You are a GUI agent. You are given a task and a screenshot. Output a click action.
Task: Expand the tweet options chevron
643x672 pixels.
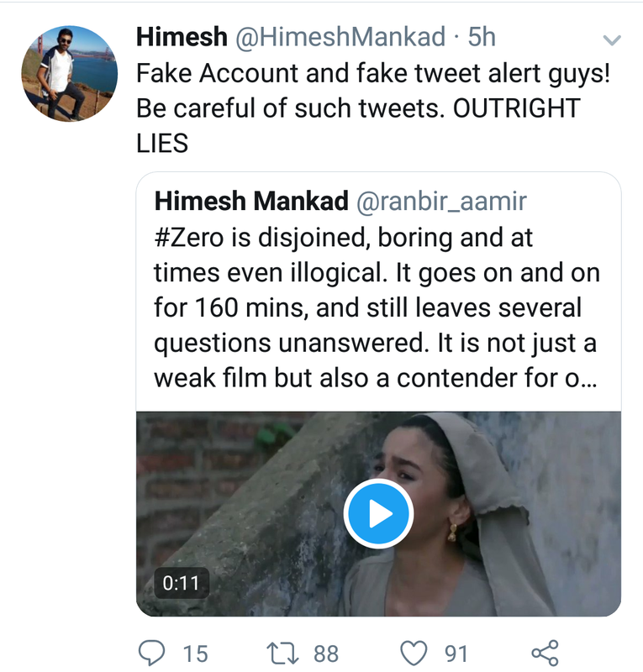click(x=612, y=40)
